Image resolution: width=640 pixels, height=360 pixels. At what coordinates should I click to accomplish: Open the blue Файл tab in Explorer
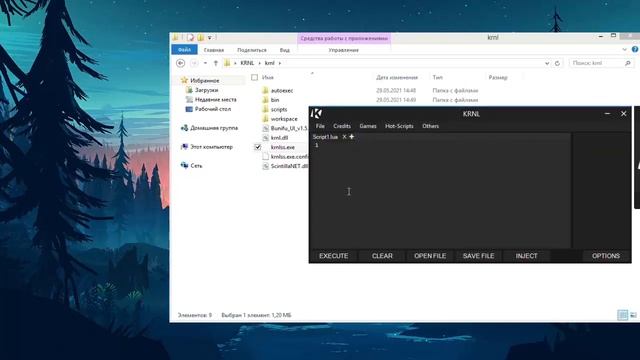click(x=184, y=50)
